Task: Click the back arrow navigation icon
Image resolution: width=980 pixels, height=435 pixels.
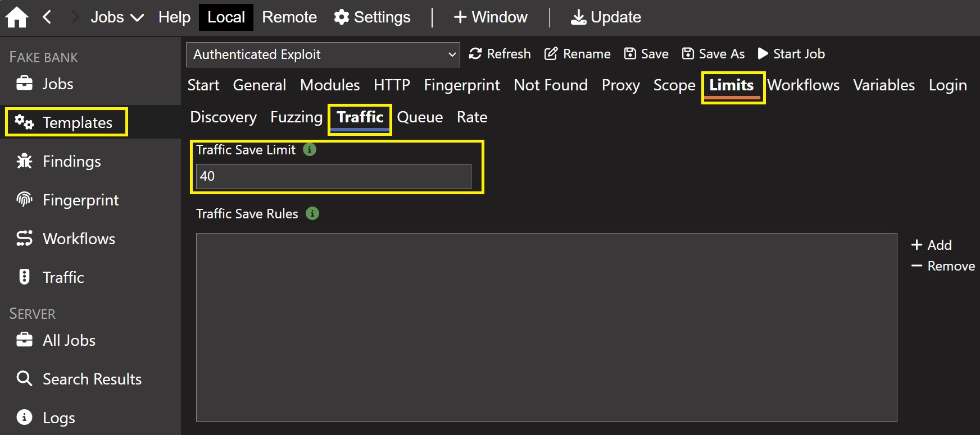Action: click(x=47, y=17)
